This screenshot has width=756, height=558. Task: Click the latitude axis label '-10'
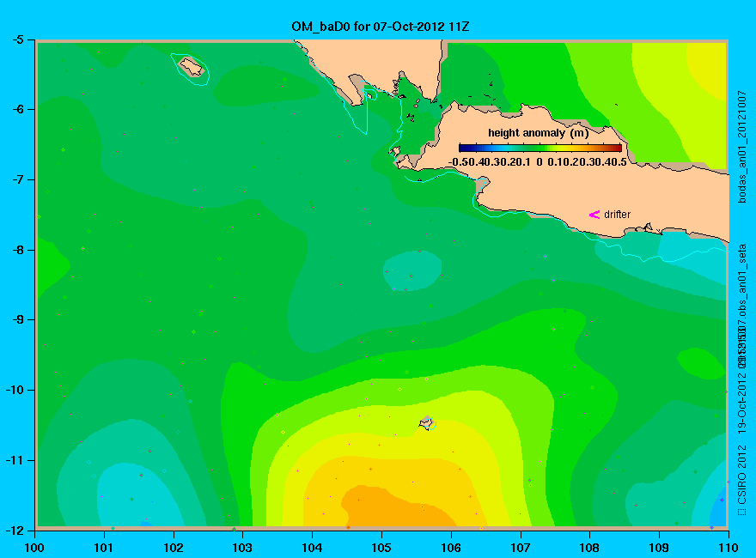(14, 390)
